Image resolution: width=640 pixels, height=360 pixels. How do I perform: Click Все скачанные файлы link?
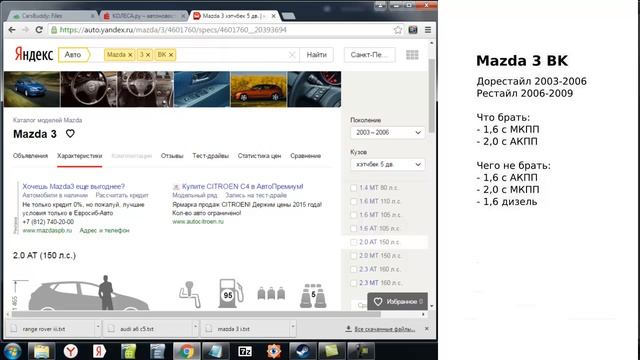(x=384, y=329)
